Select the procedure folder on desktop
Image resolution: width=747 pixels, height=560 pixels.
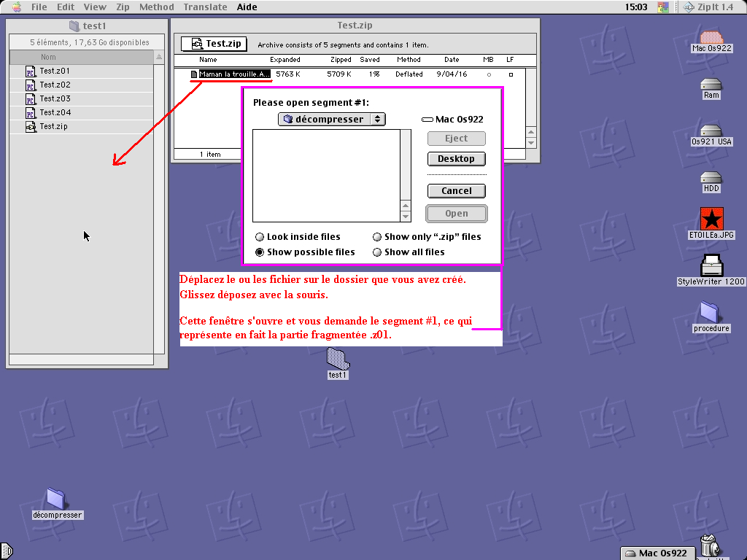pos(711,313)
